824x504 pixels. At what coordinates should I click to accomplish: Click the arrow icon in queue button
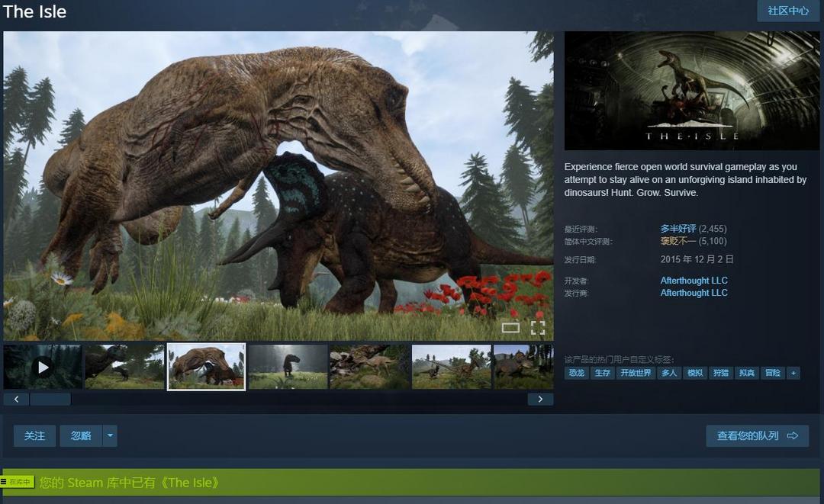coord(793,435)
